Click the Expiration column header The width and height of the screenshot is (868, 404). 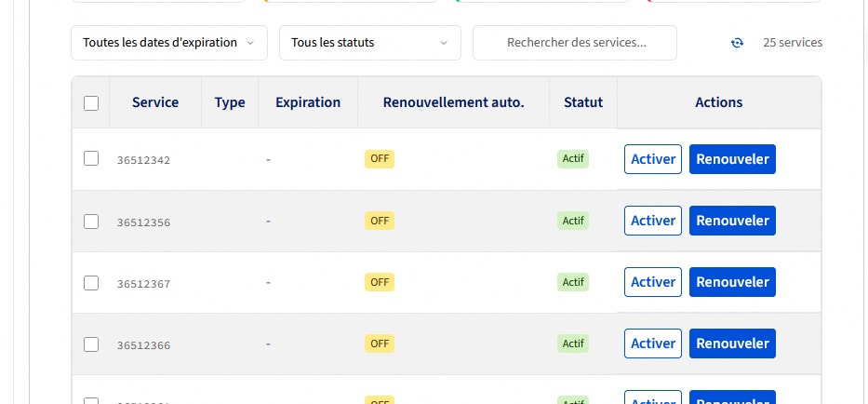[x=308, y=102]
